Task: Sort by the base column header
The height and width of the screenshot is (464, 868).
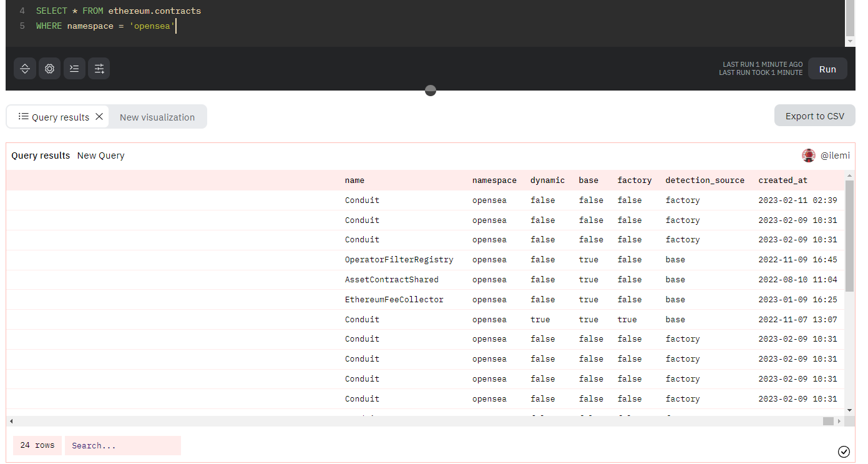Action: (x=588, y=180)
